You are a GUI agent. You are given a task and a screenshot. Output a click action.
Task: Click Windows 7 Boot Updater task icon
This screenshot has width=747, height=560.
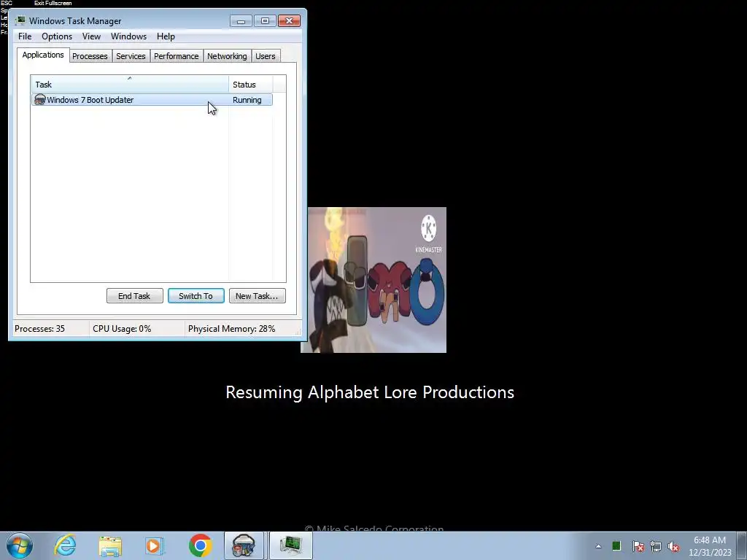(x=40, y=99)
